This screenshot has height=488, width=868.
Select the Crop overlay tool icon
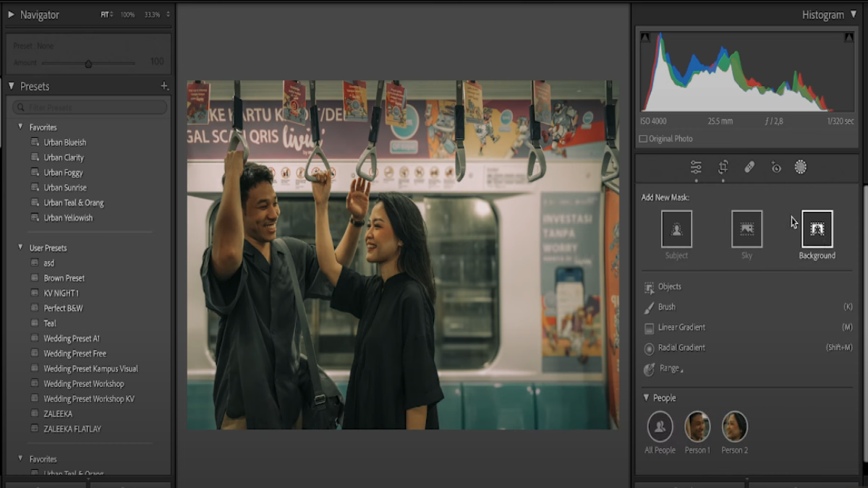pos(723,167)
